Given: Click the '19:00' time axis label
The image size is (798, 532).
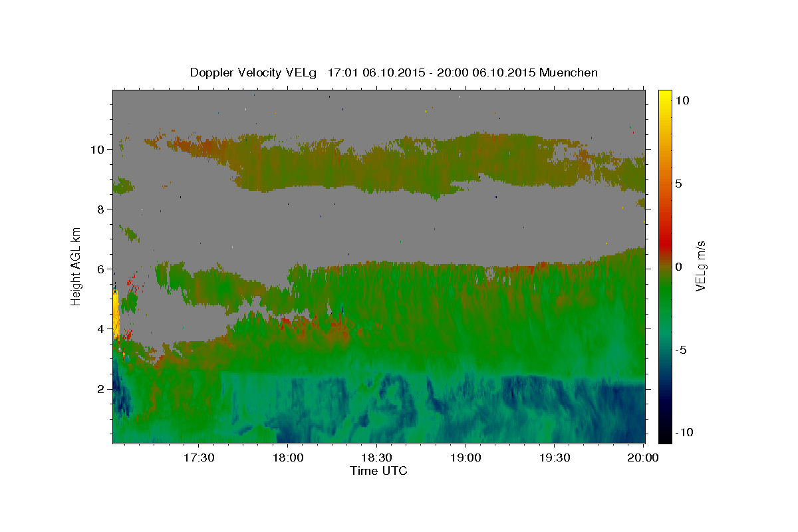Looking at the screenshot, I should click(x=465, y=458).
